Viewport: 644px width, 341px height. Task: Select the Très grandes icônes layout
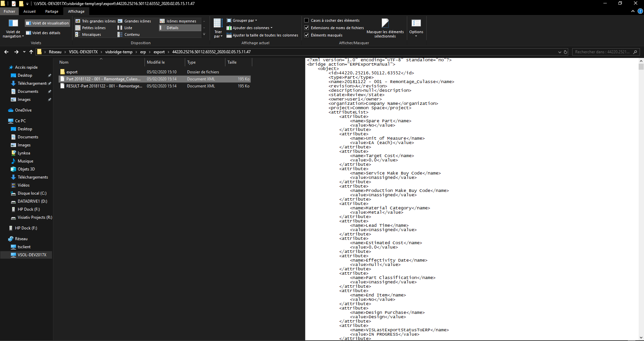[x=96, y=21]
